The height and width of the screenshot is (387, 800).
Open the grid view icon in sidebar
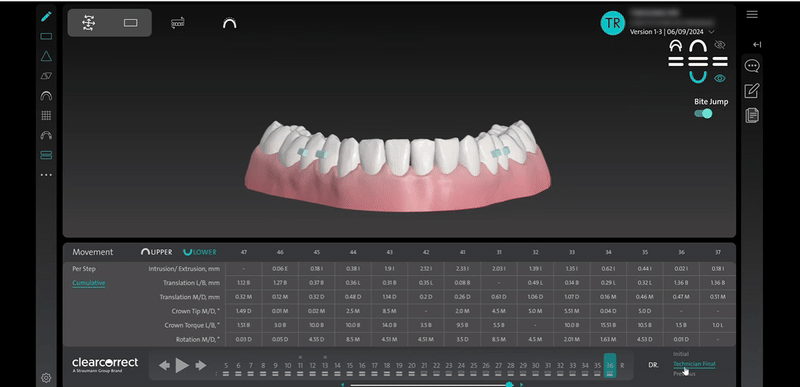tap(46, 116)
